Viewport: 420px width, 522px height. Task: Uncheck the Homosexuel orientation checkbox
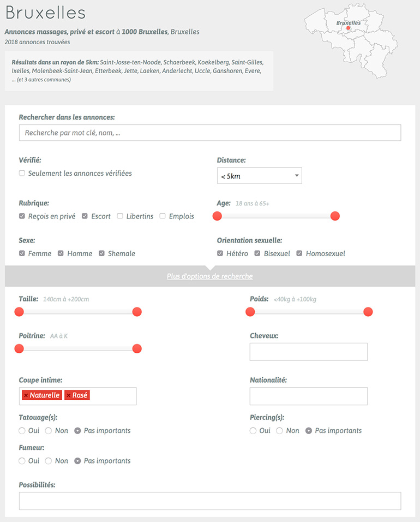[x=299, y=253]
